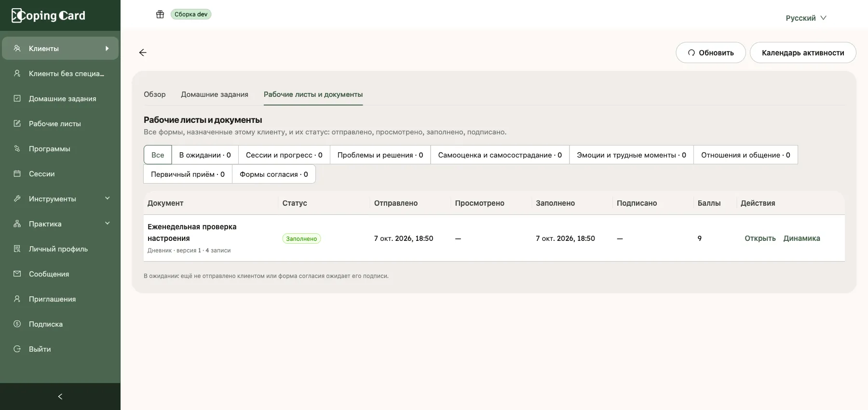Filter by В ожидании
The height and width of the screenshot is (410, 868).
click(x=205, y=155)
